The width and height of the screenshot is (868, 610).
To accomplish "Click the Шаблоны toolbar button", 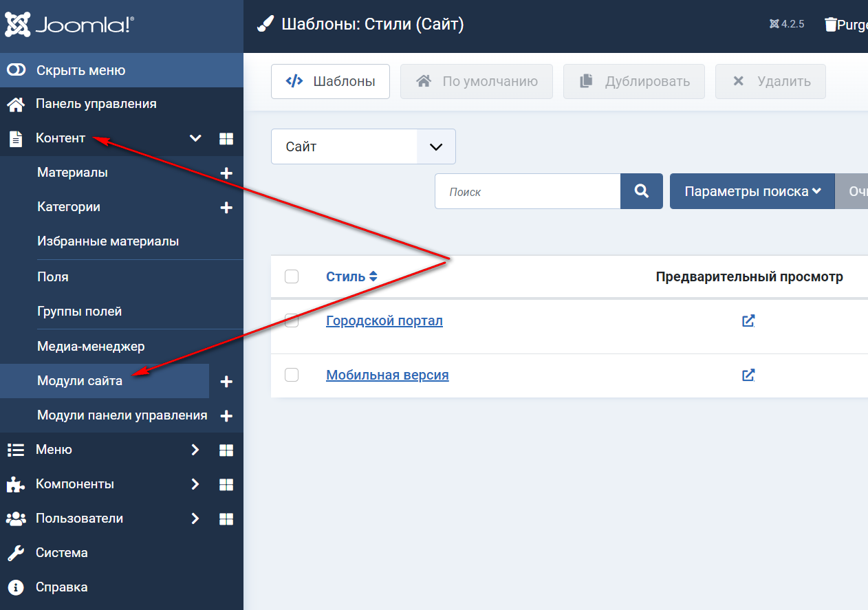I will click(x=330, y=81).
